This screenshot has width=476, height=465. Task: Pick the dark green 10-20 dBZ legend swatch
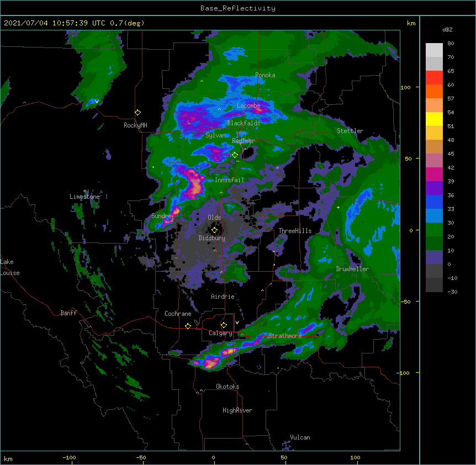pos(434,243)
